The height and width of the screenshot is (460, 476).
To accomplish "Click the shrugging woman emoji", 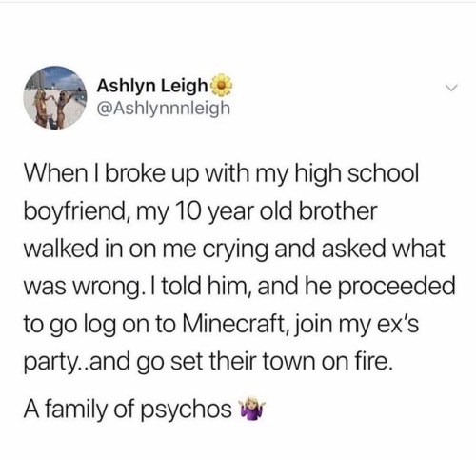I will tap(253, 408).
